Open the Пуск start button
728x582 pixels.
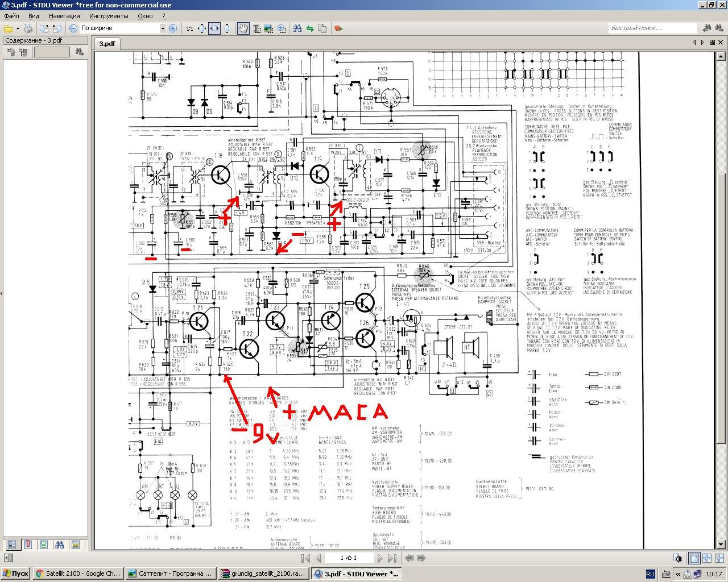15,573
